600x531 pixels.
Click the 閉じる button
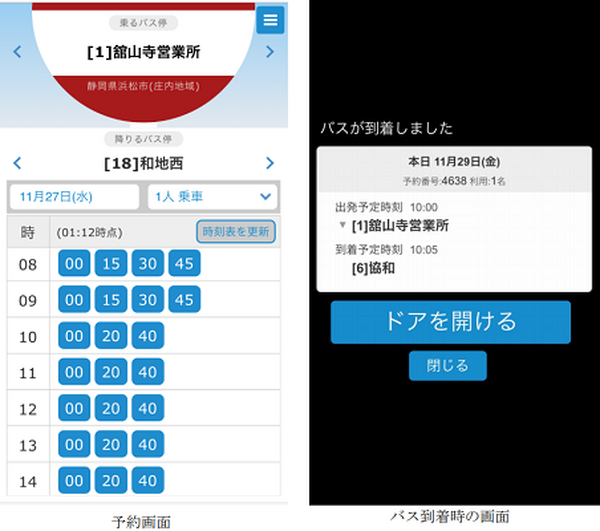(x=447, y=366)
